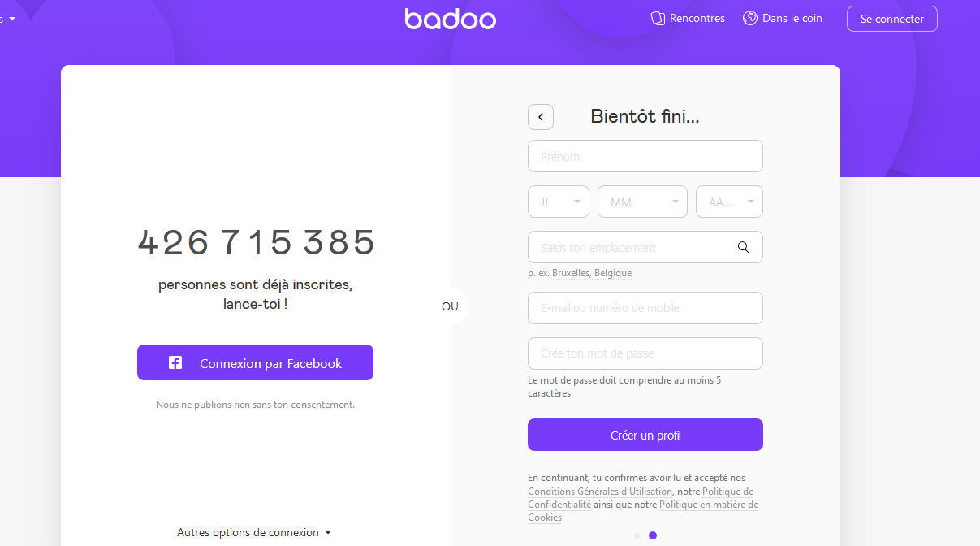Open the language dropdown arrow at top-left

[x=11, y=19]
